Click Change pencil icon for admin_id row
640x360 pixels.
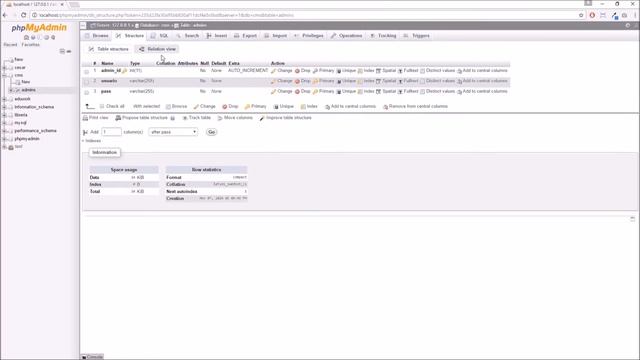coord(273,71)
